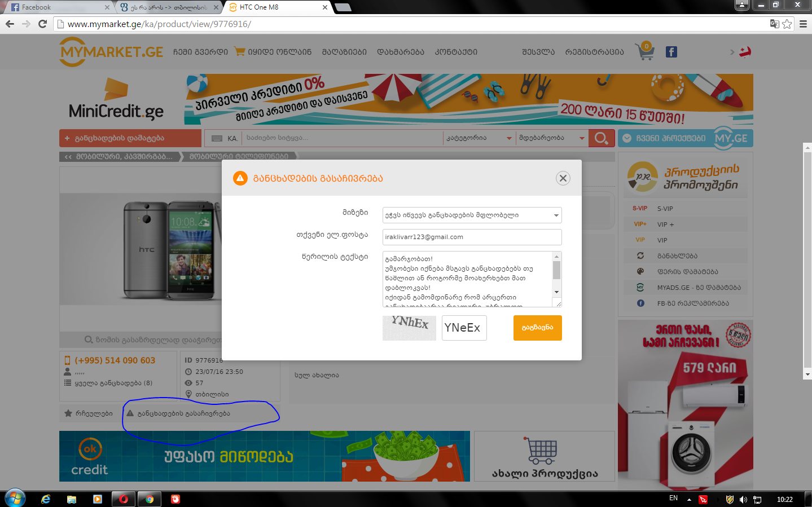
Task: Click the phone number (+995) 514 090 603
Action: (115, 360)
